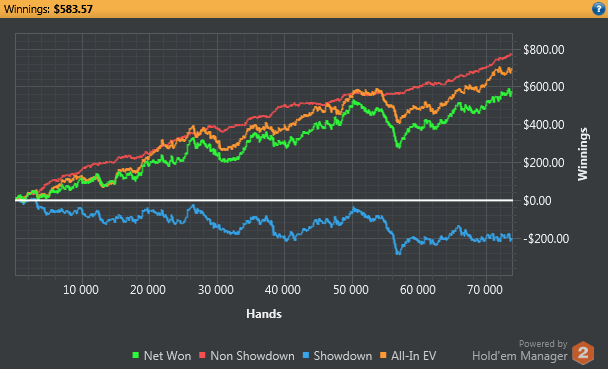Click the green Net Won legend swatch
This screenshot has width=608, height=369.
(136, 355)
